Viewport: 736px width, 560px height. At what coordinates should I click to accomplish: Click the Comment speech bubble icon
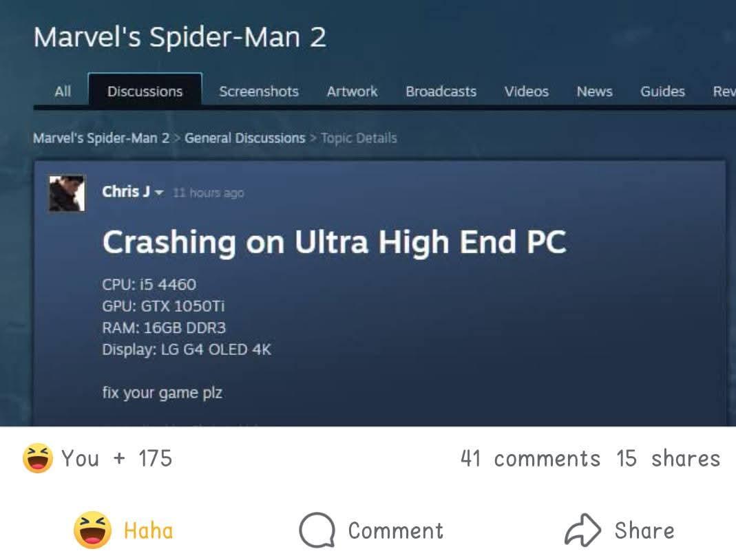pos(317,530)
